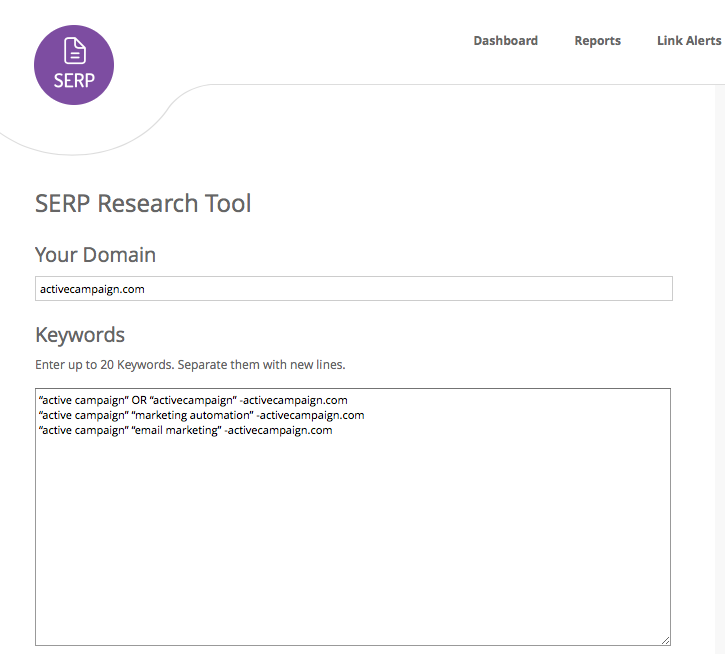Select the “marketing automation” keyword line
Image resolution: width=725 pixels, height=654 pixels.
202,415
